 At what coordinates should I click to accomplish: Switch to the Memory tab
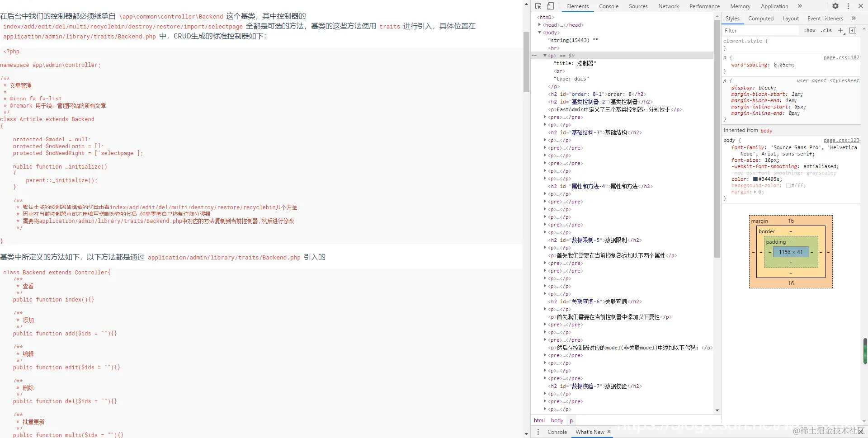[x=740, y=6]
